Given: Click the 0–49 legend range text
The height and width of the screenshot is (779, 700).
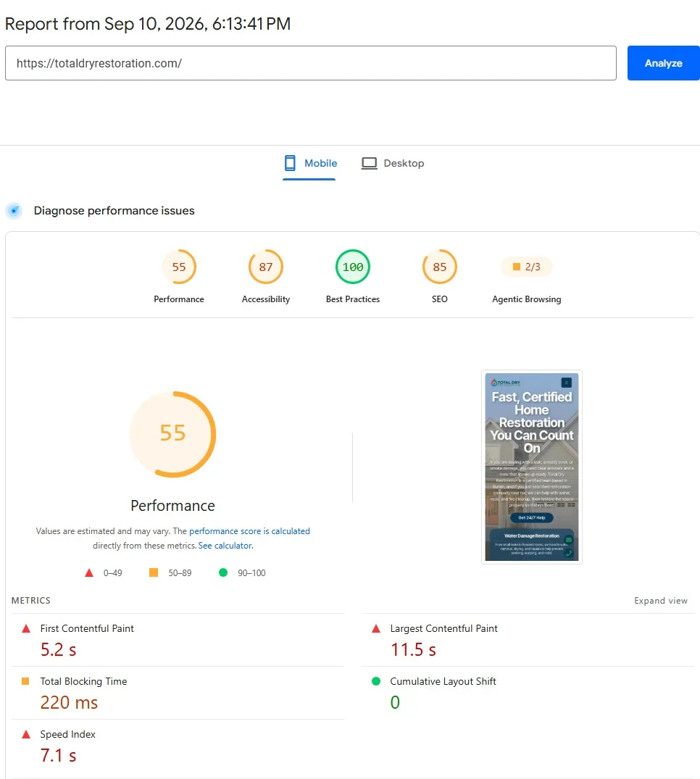Looking at the screenshot, I should coord(113,572).
